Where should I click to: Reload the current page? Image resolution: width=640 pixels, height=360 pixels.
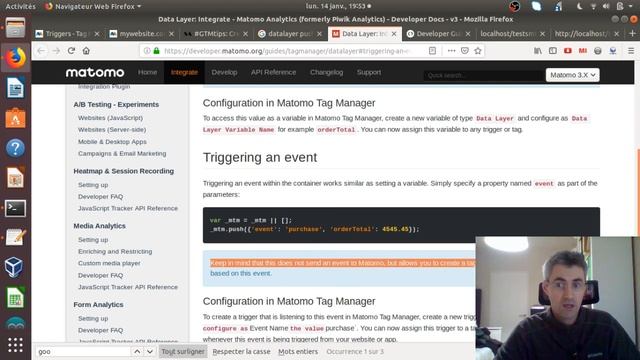tap(71, 51)
